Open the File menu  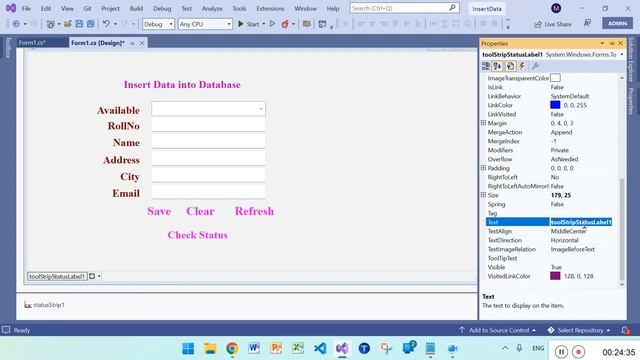pos(26,8)
